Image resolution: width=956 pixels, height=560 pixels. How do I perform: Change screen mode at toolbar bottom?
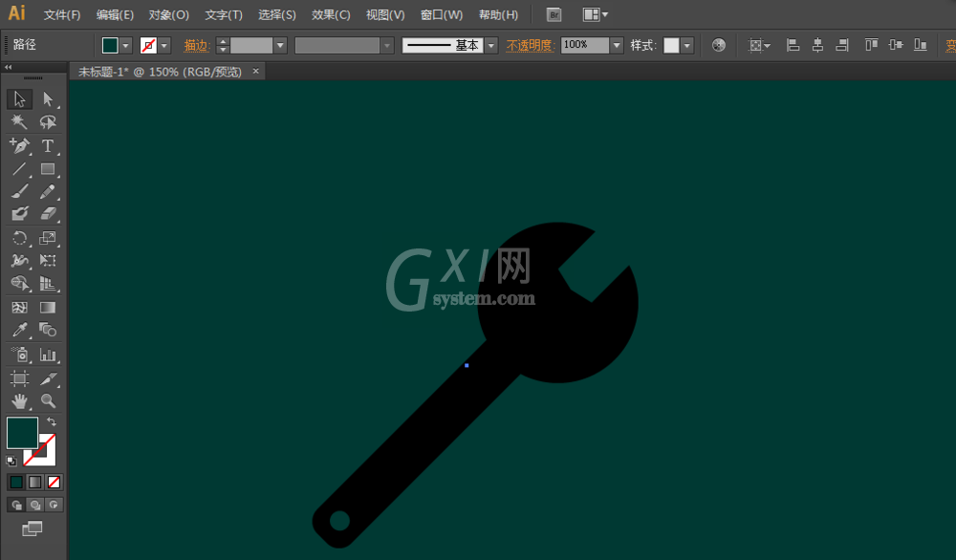[x=33, y=528]
